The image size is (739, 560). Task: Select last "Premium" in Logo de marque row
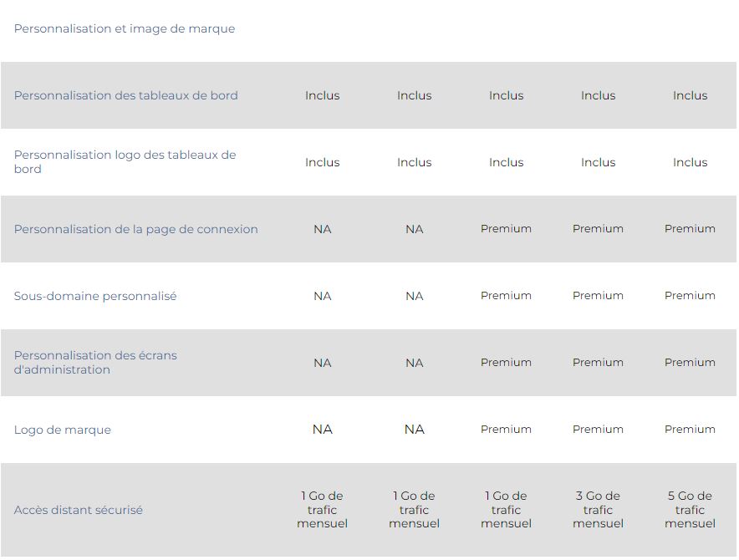[x=691, y=430]
